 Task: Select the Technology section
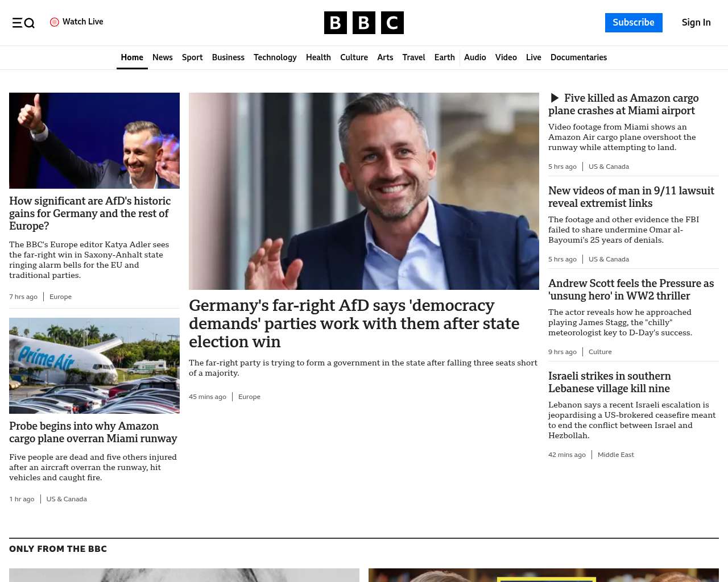(275, 57)
